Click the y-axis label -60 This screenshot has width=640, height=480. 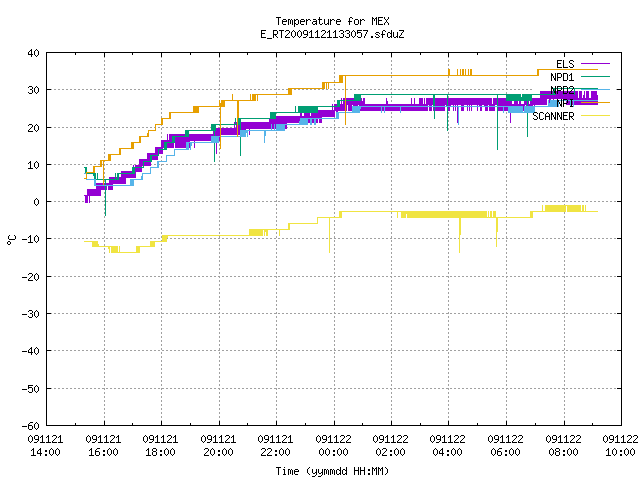31,426
